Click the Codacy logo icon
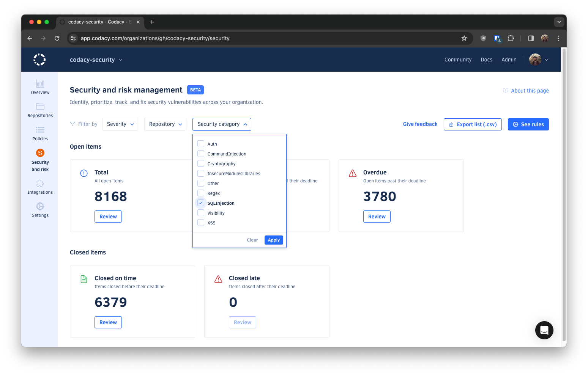Image resolution: width=588 pixels, height=375 pixels. click(x=39, y=60)
